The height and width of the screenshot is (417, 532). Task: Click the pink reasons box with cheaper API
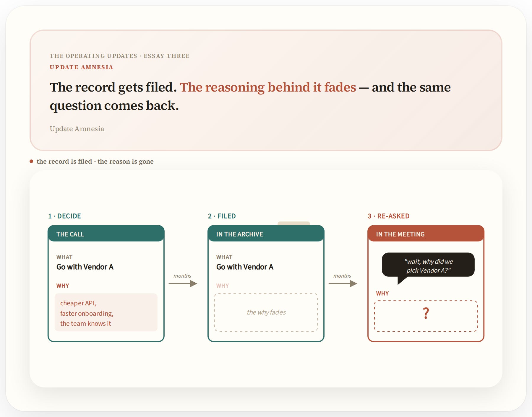click(x=106, y=312)
